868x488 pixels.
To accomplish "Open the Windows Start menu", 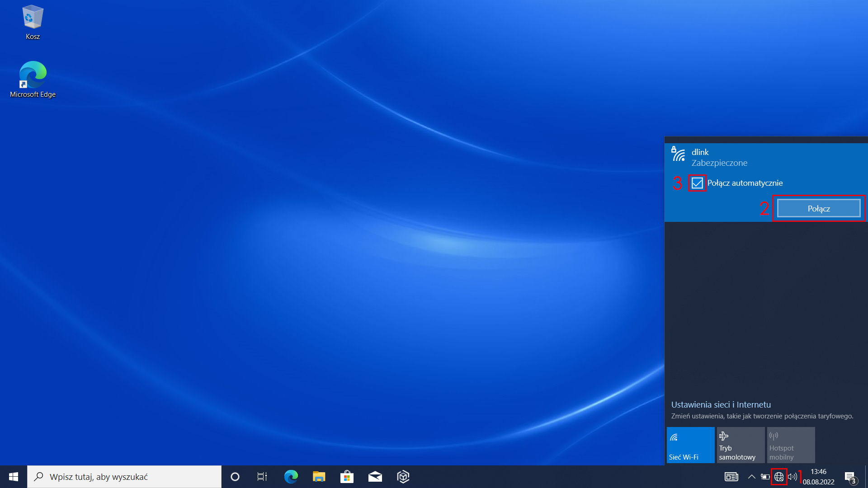I will [x=14, y=477].
